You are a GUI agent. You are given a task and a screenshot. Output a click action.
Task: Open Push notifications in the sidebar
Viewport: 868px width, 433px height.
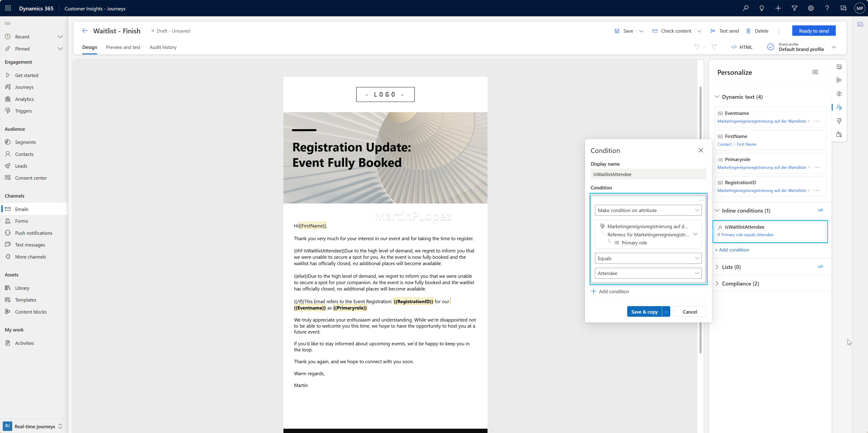point(33,233)
